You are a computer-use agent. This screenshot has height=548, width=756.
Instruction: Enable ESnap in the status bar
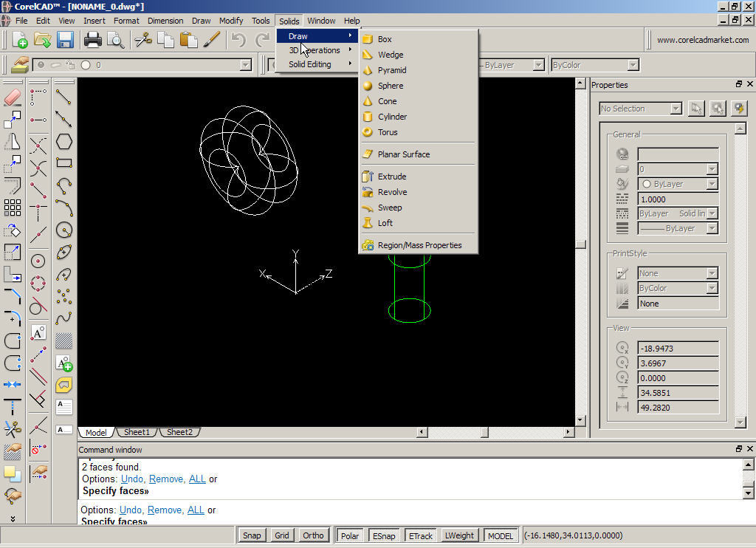pos(384,535)
